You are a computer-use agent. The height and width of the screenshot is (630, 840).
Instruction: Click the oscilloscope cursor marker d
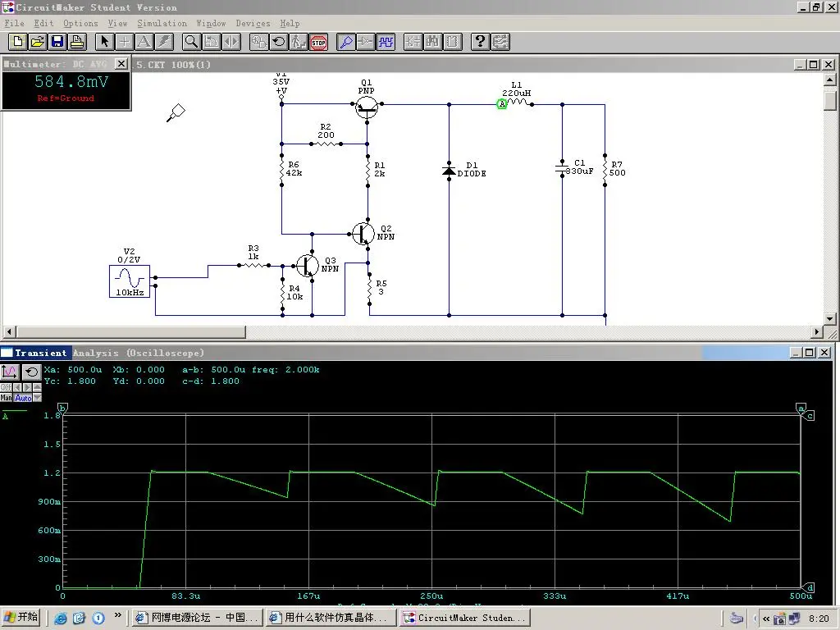pyautogui.click(x=809, y=587)
